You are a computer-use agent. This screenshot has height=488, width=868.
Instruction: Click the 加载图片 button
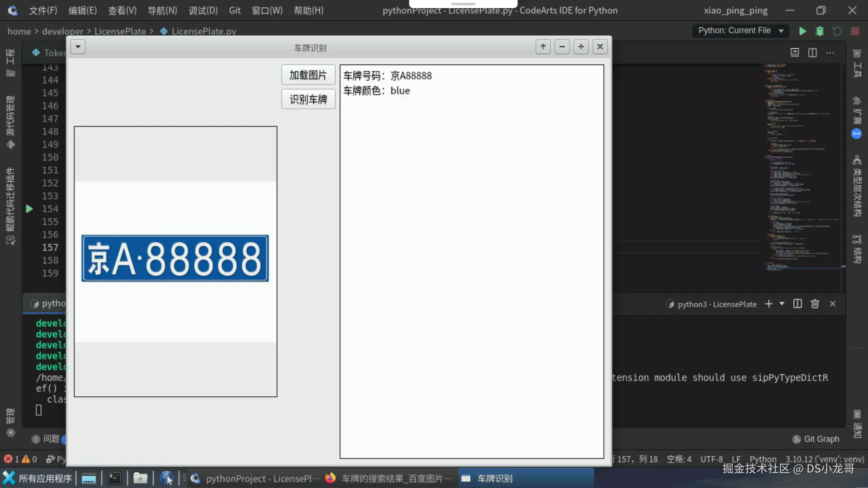(x=308, y=75)
